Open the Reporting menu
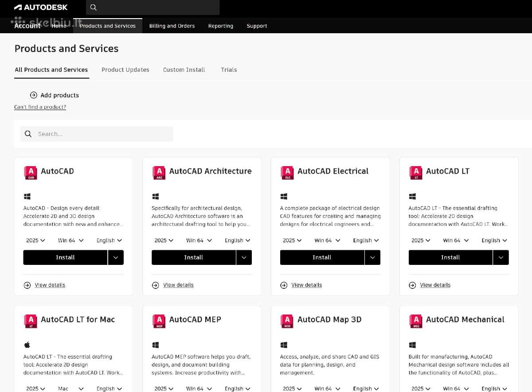 (221, 26)
